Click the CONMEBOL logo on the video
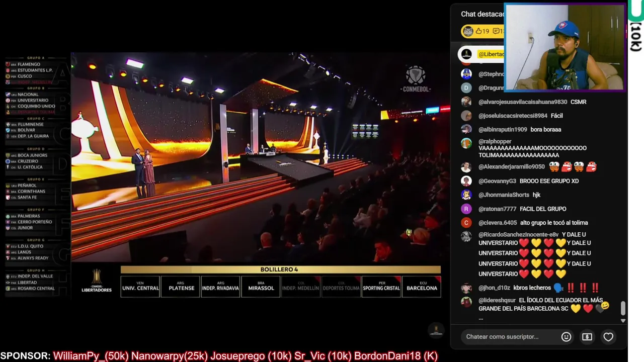The height and width of the screenshot is (362, 644). 416,79
